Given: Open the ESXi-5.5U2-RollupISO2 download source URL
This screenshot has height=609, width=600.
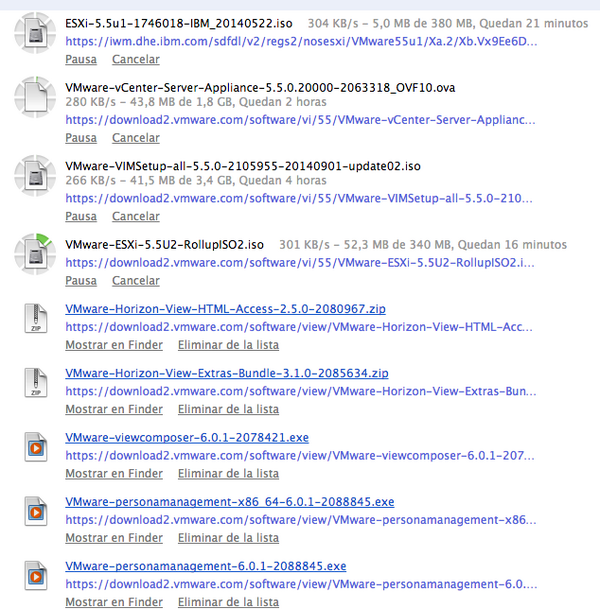Looking at the screenshot, I should point(300,263).
